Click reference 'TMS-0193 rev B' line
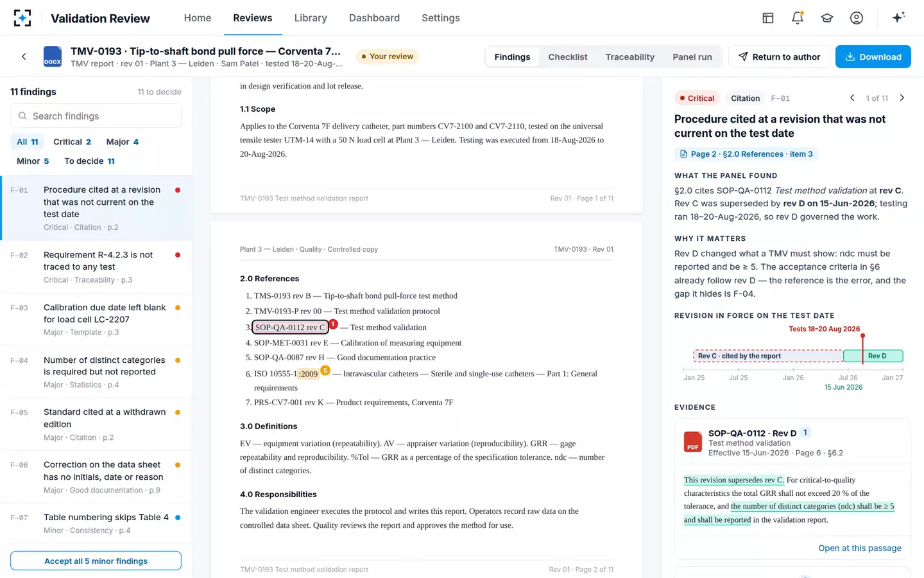The width and height of the screenshot is (924, 578). tap(355, 296)
